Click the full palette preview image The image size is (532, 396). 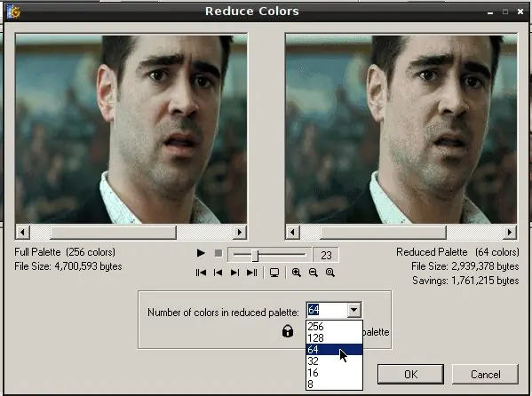tap(131, 129)
